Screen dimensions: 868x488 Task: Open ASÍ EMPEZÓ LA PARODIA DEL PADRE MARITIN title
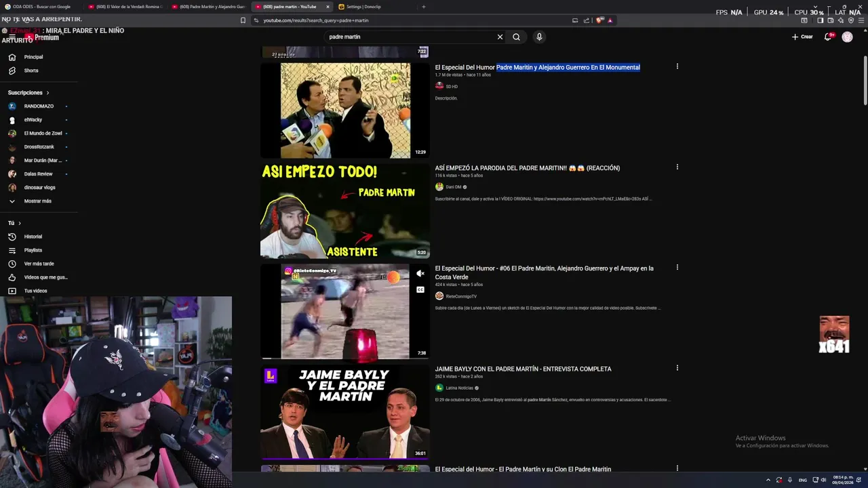click(527, 168)
